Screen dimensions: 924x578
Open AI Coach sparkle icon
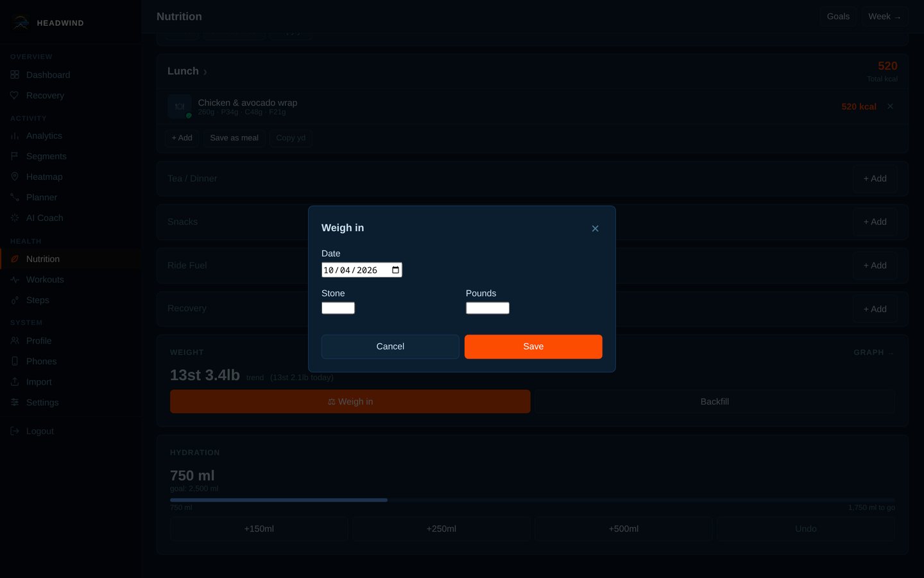(15, 218)
